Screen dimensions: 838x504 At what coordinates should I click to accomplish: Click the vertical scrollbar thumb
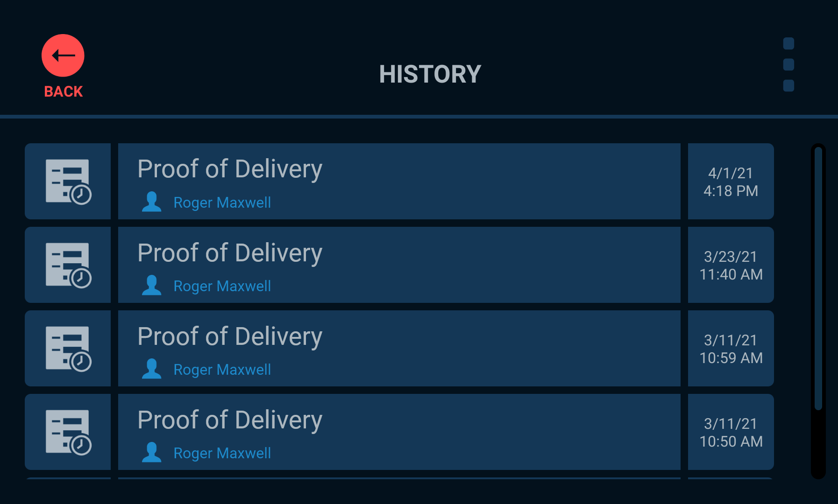coord(818,279)
